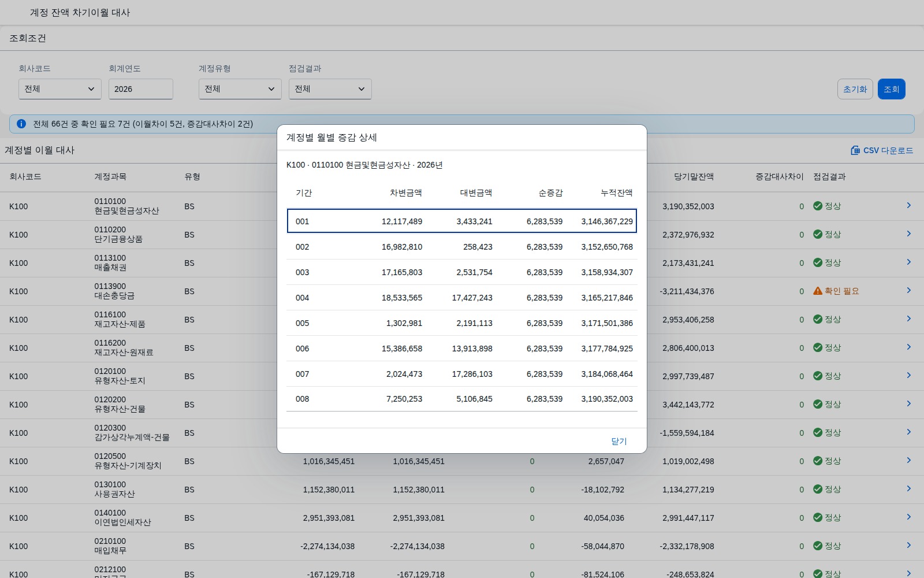Click the 기간 column header in dialog
The height and width of the screenshot is (578, 924).
pos(304,193)
